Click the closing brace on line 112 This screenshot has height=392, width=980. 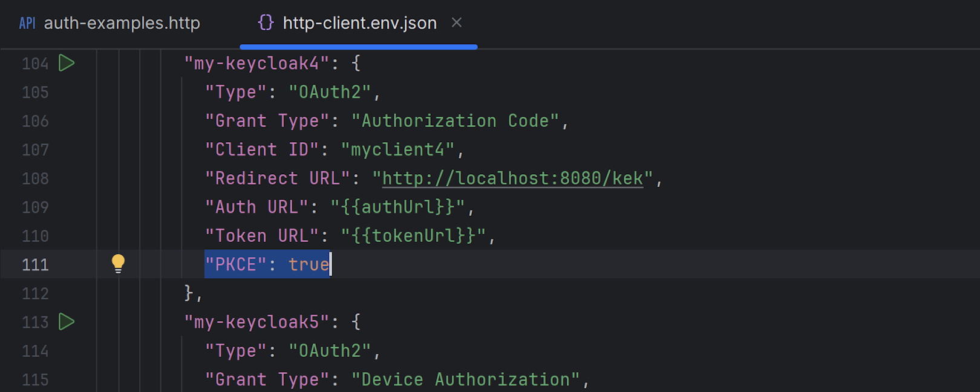(189, 293)
